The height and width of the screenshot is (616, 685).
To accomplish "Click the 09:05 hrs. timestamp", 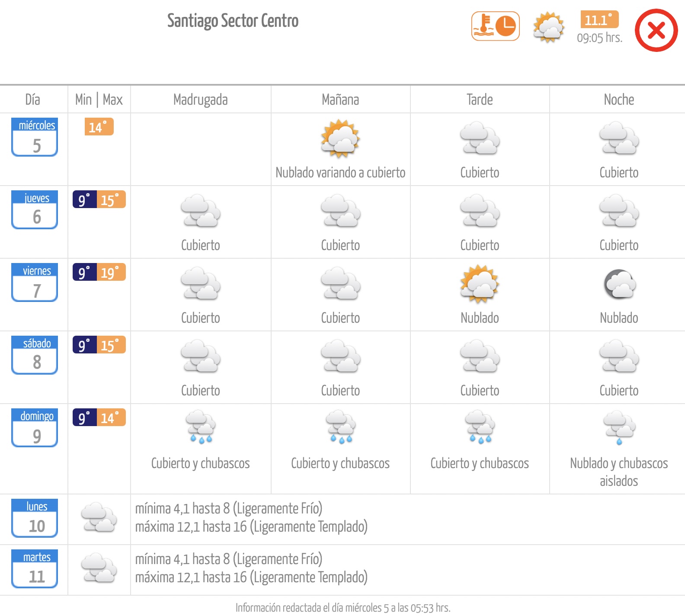I will click(599, 38).
